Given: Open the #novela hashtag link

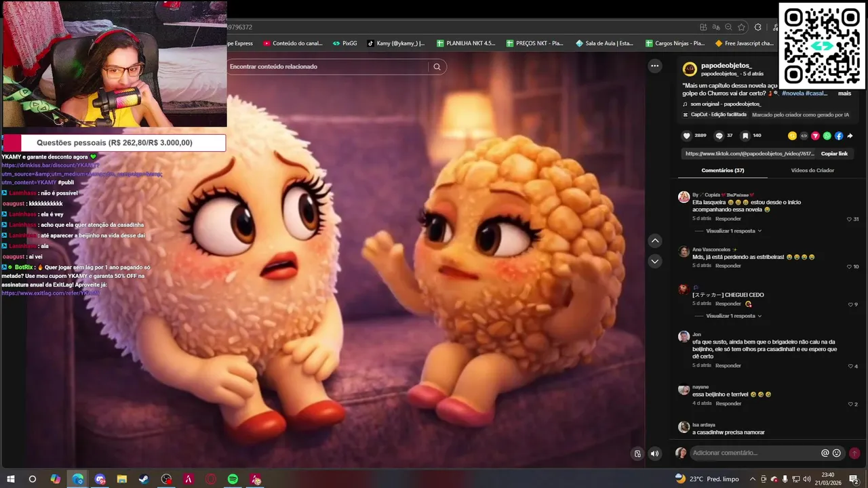Looking at the screenshot, I should tap(793, 94).
